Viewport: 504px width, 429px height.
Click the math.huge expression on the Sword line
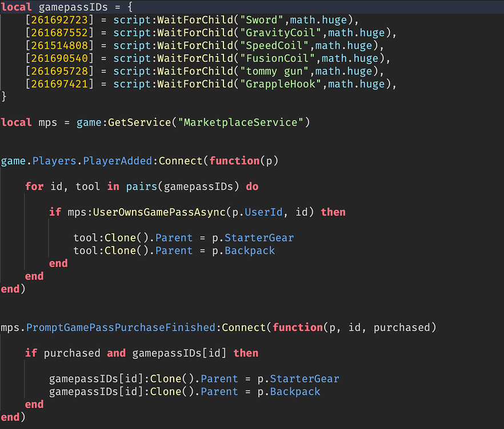coord(318,19)
